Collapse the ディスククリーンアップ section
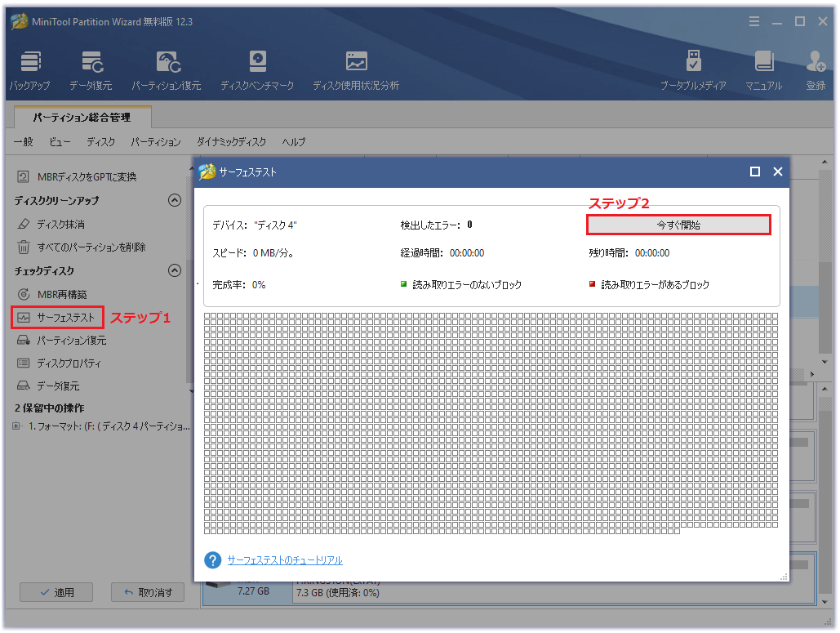840x633 pixels. click(175, 200)
